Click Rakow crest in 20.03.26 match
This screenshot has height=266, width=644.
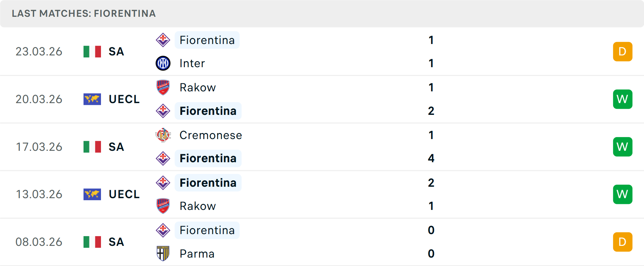(x=163, y=87)
